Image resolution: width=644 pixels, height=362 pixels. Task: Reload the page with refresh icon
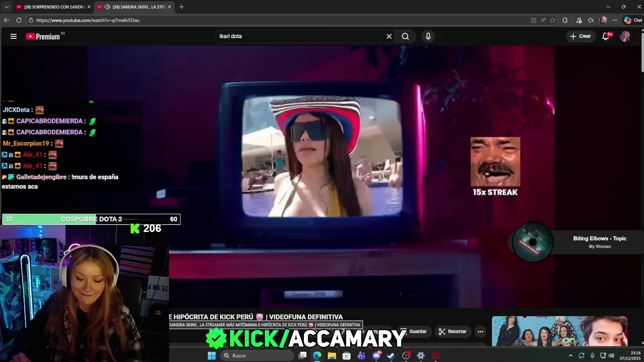tap(19, 20)
